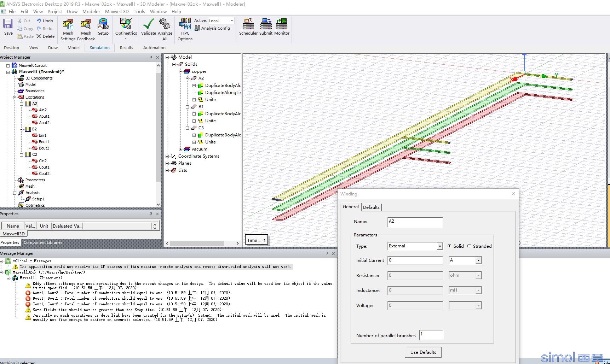Screen dimensions: 610x364
Task: Pin the Project Manager panel
Action: [151, 57]
